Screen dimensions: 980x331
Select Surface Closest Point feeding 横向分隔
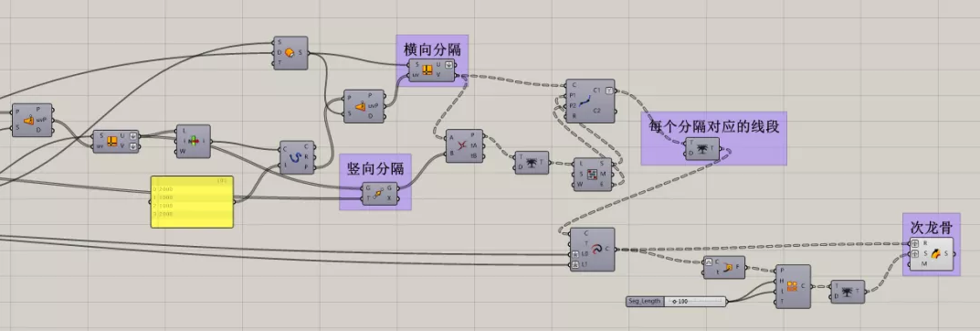pyautogui.click(x=364, y=106)
